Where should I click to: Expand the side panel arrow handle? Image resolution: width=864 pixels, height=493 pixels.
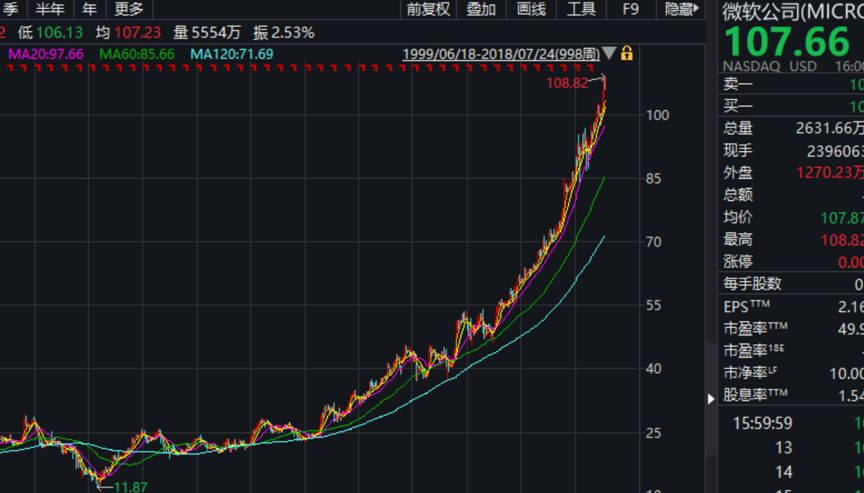click(711, 398)
